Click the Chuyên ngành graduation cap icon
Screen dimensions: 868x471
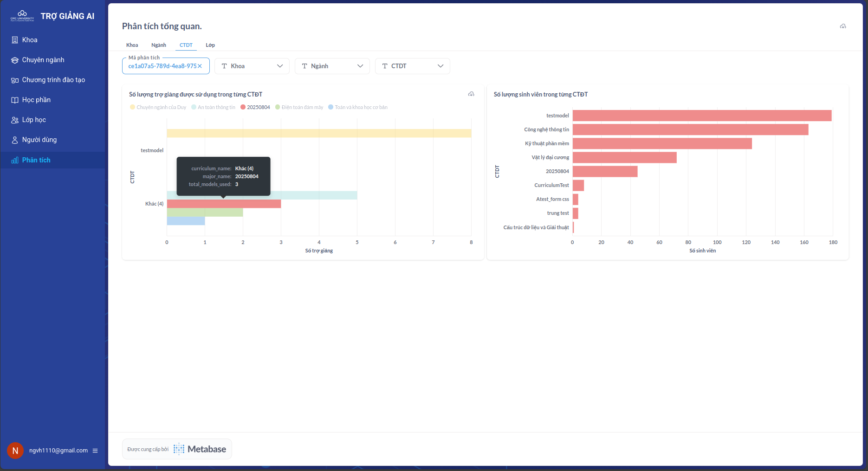(x=15, y=60)
